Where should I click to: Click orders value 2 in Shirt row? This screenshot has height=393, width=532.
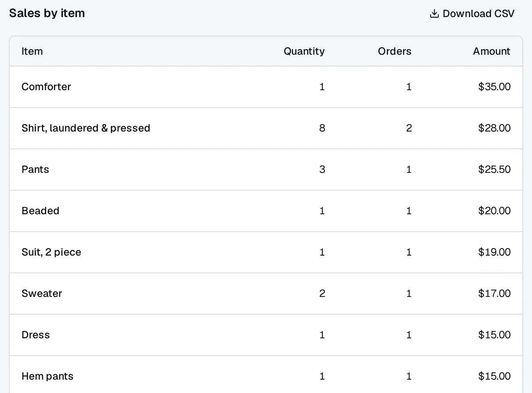click(x=409, y=128)
